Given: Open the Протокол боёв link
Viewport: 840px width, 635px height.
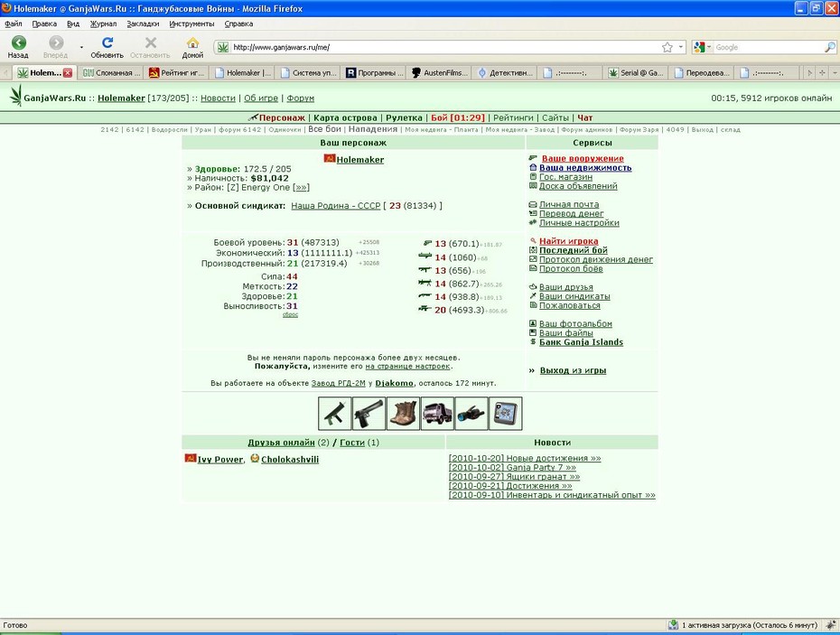Looking at the screenshot, I should click(571, 268).
